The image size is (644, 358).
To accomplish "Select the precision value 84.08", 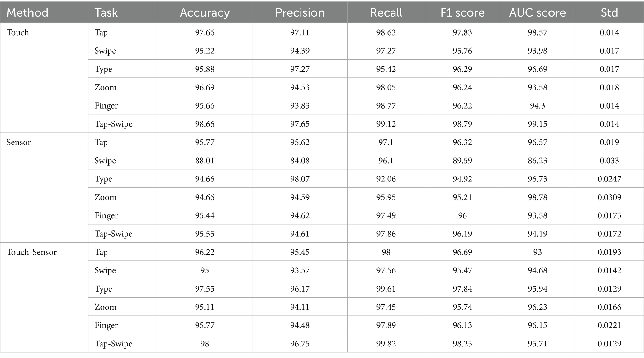I will (300, 161).
